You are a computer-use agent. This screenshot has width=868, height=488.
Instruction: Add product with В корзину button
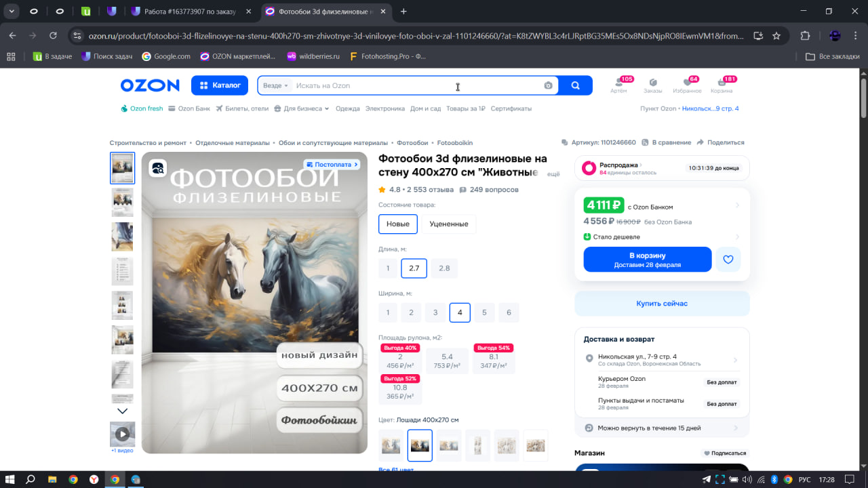tap(648, 260)
